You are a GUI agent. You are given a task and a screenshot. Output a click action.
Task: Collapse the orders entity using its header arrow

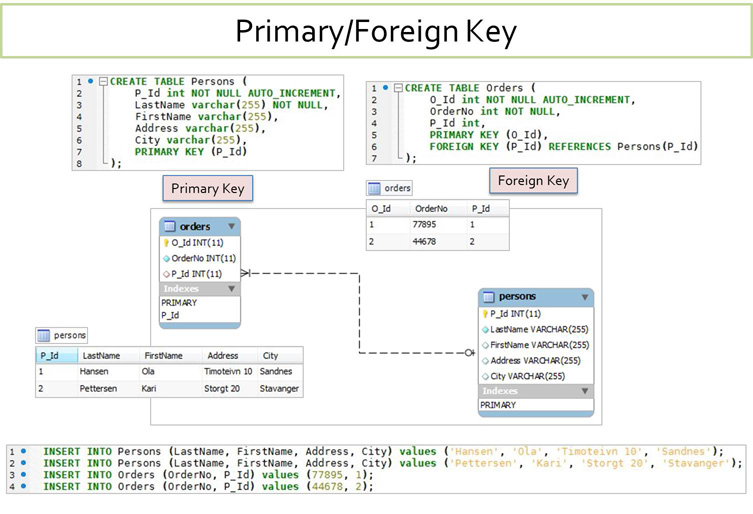[232, 227]
